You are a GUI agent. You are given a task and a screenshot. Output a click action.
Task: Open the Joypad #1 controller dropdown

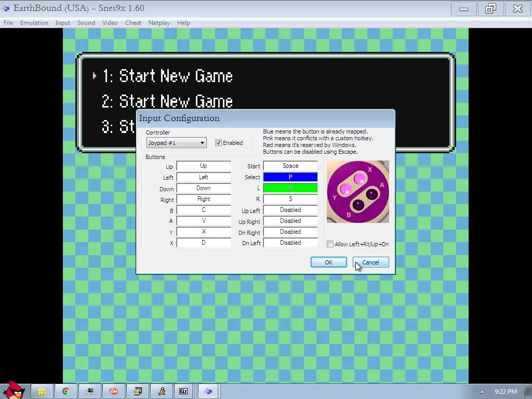[x=176, y=143]
